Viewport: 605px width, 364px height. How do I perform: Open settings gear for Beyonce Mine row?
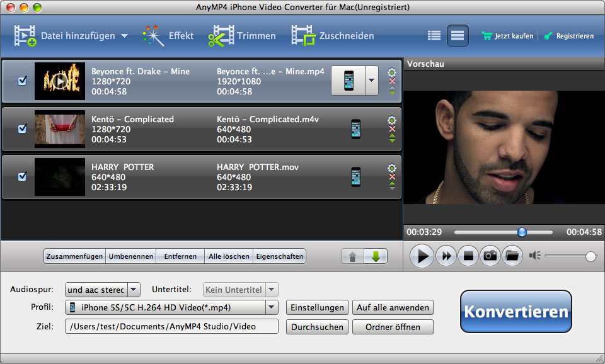click(392, 72)
